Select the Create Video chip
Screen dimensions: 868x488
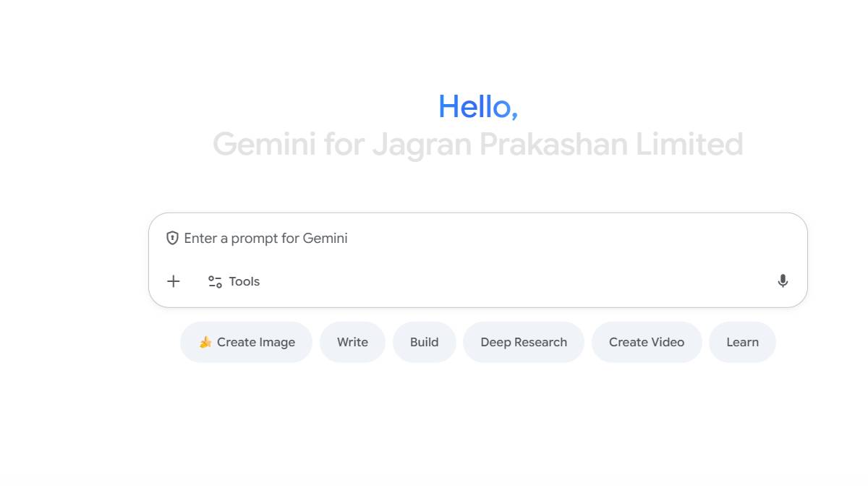[x=646, y=342]
